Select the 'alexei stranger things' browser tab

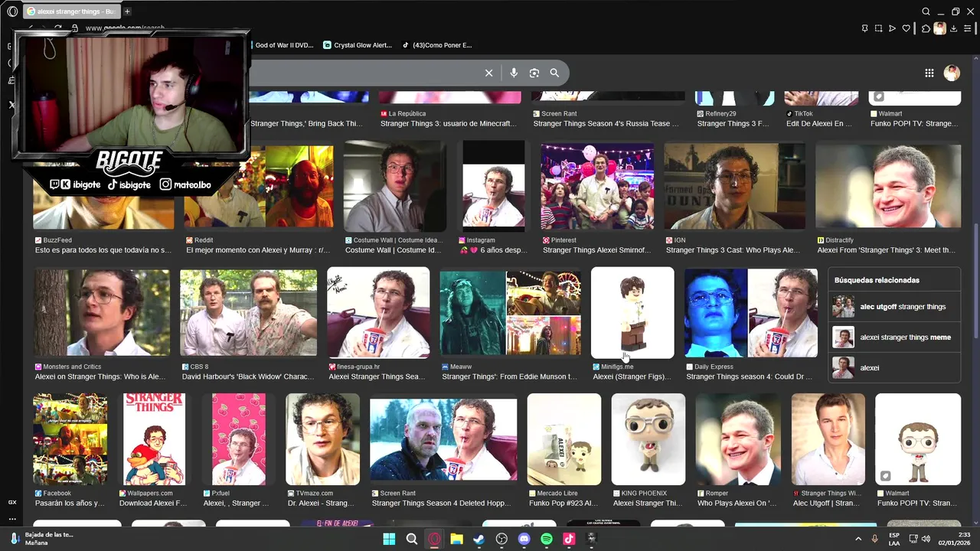click(x=71, y=11)
